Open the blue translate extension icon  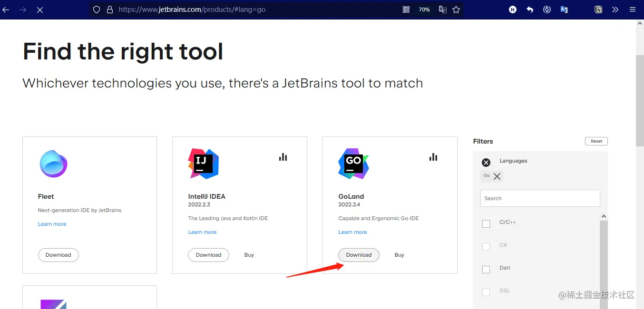click(x=564, y=10)
